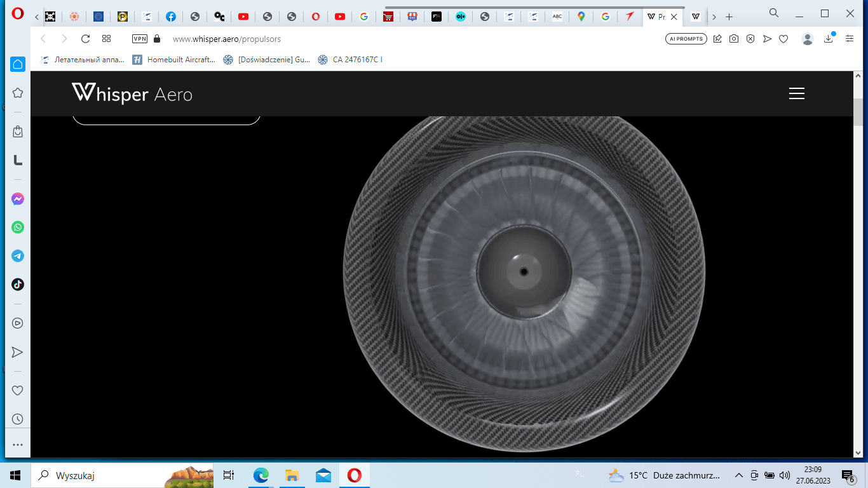Open Homebuilt Aircraft bookmark
The image size is (868, 488).
point(174,60)
